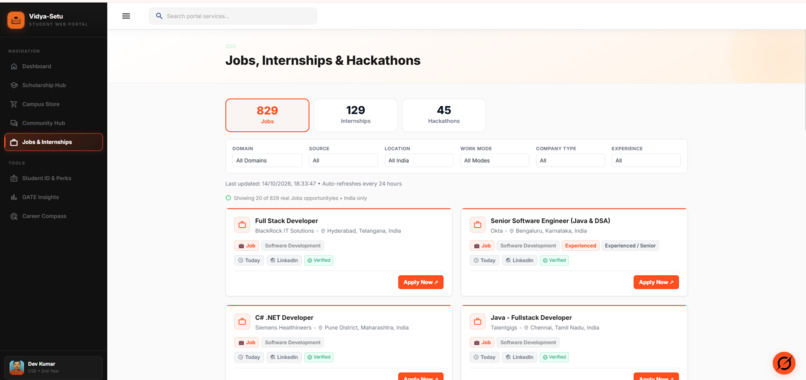Open Career Compass in the sidebar

pyautogui.click(x=53, y=216)
